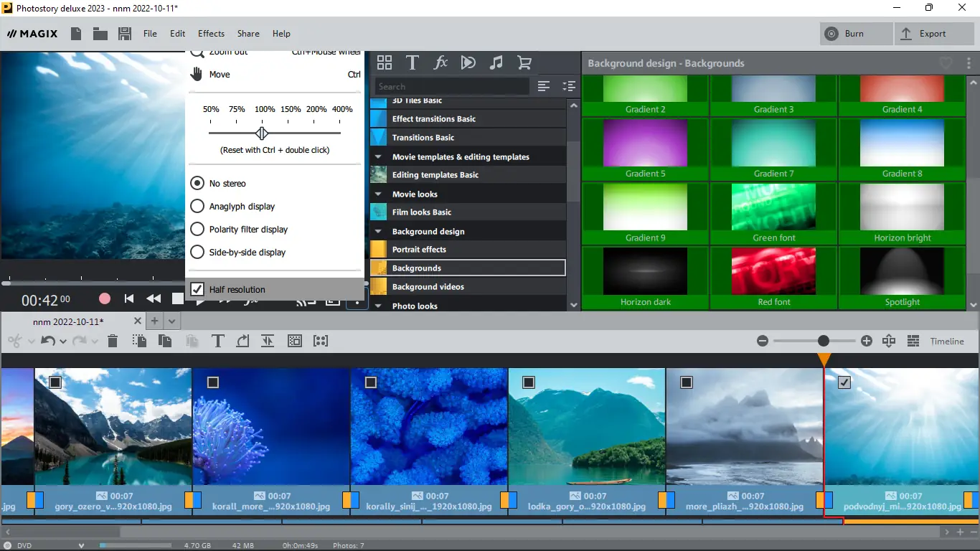
Task: Enable Side-by-side display mode
Action: [x=197, y=252]
